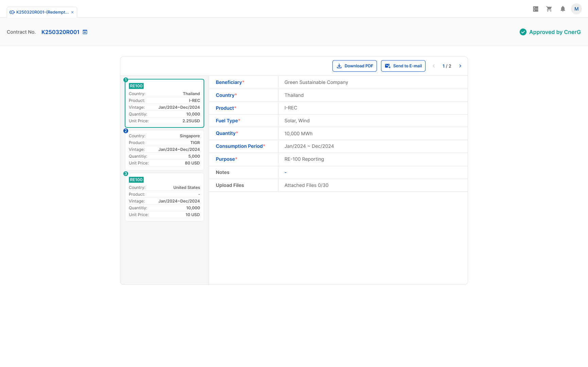588x367 pixels.
Task: Click the Download PDF button
Action: pos(354,66)
